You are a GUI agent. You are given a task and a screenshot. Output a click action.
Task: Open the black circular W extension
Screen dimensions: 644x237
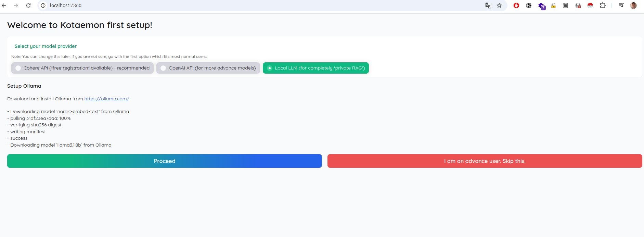click(529, 5)
